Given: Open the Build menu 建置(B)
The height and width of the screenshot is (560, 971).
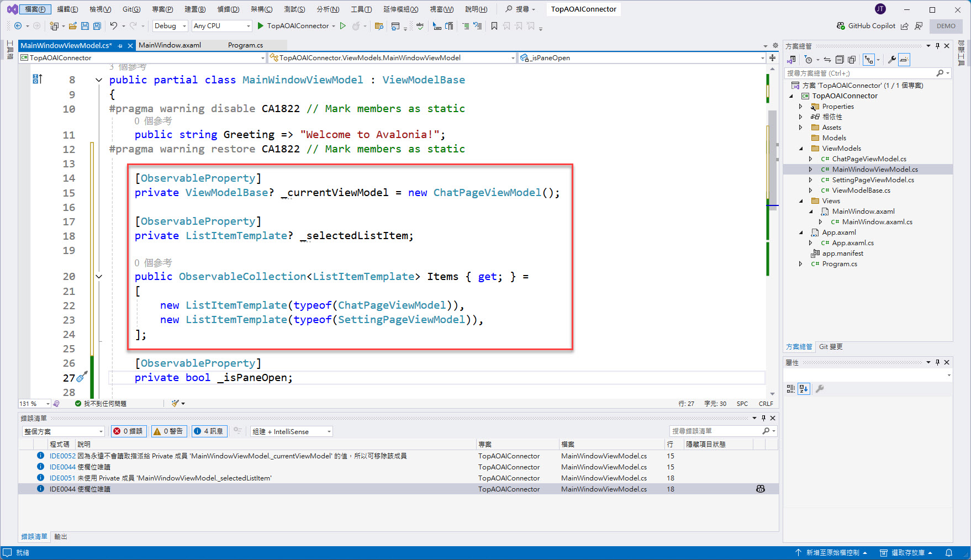Looking at the screenshot, I should [x=195, y=9].
